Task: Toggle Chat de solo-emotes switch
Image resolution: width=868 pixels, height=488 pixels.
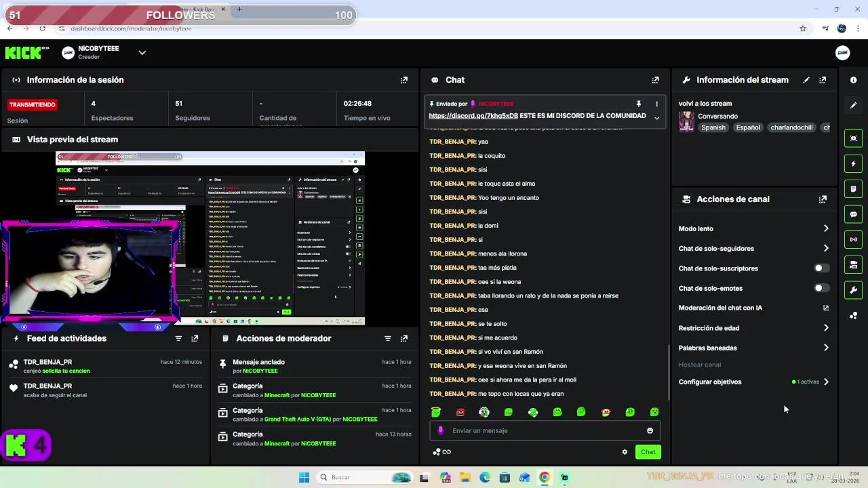Action: [821, 288]
